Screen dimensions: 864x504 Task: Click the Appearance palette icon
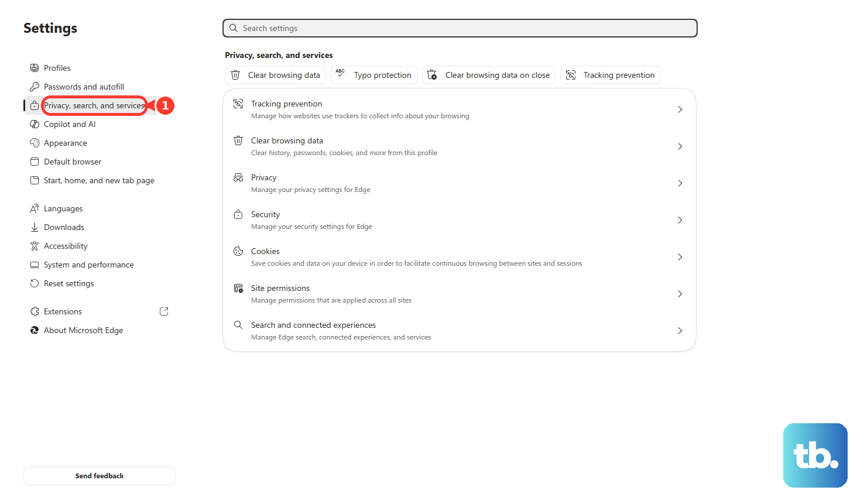[35, 143]
